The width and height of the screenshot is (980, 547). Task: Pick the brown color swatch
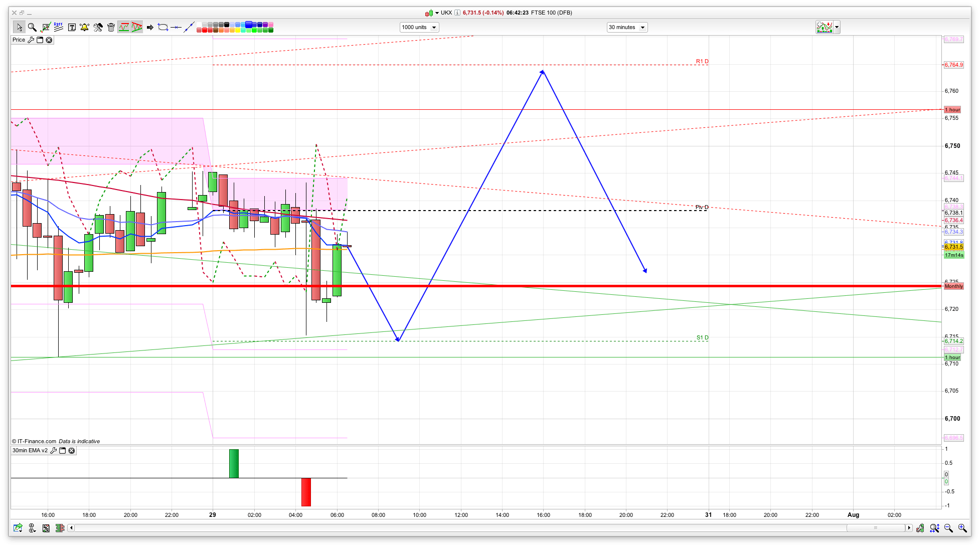tap(216, 30)
